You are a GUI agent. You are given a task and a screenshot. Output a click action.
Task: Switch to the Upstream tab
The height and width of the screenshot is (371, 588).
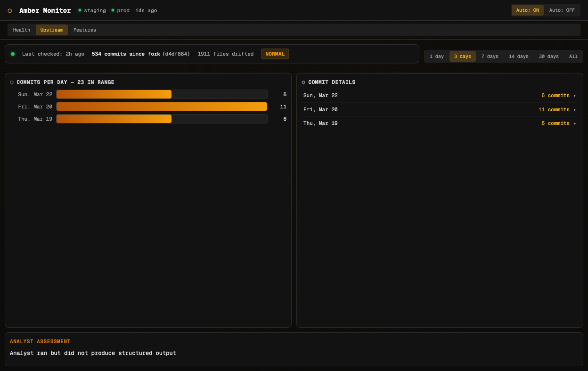[x=52, y=30]
